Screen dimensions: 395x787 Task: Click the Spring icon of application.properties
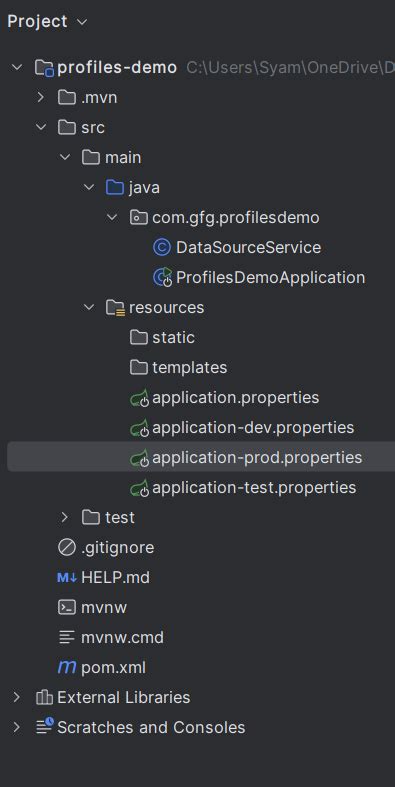point(140,398)
